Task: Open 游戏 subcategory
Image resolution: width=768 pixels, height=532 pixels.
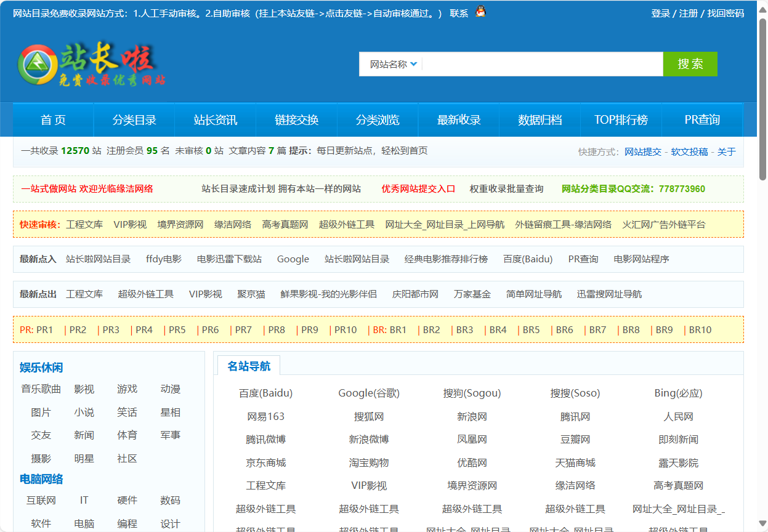Action: pyautogui.click(x=127, y=389)
